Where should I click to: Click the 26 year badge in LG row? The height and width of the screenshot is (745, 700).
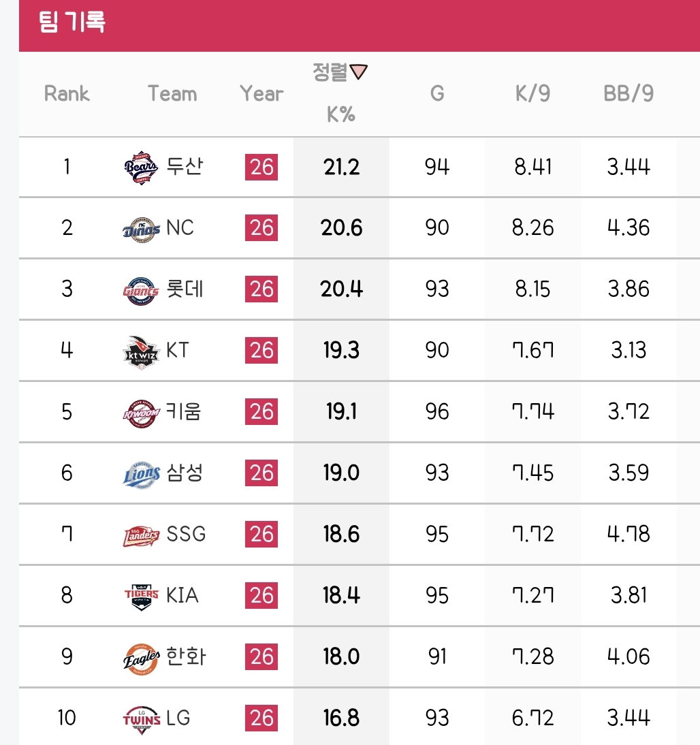[x=261, y=718]
